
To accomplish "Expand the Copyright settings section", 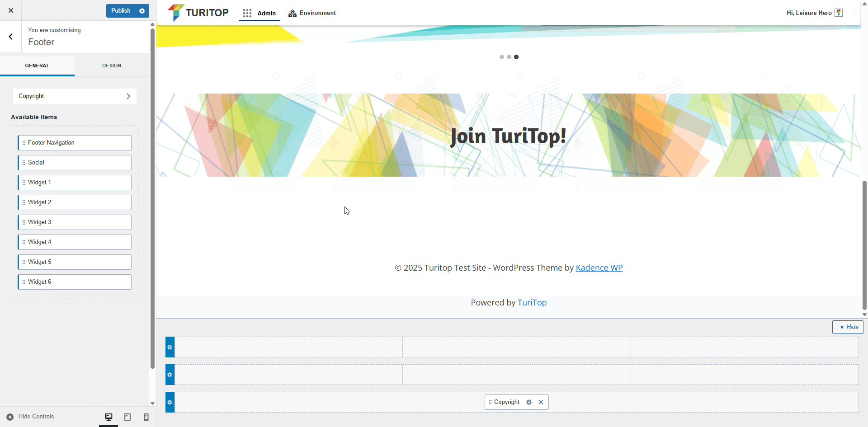I will click(75, 96).
